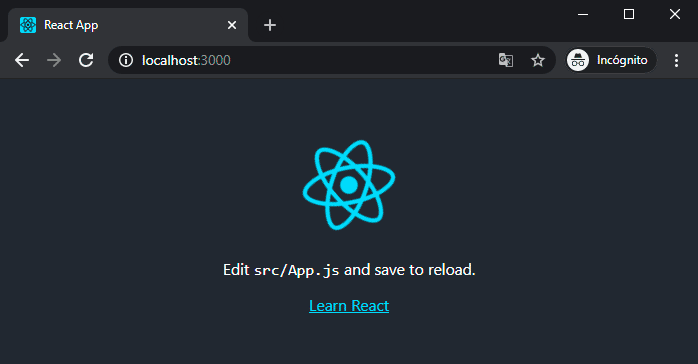The height and width of the screenshot is (364, 698).
Task: Select the React App tab title
Action: tap(71, 25)
